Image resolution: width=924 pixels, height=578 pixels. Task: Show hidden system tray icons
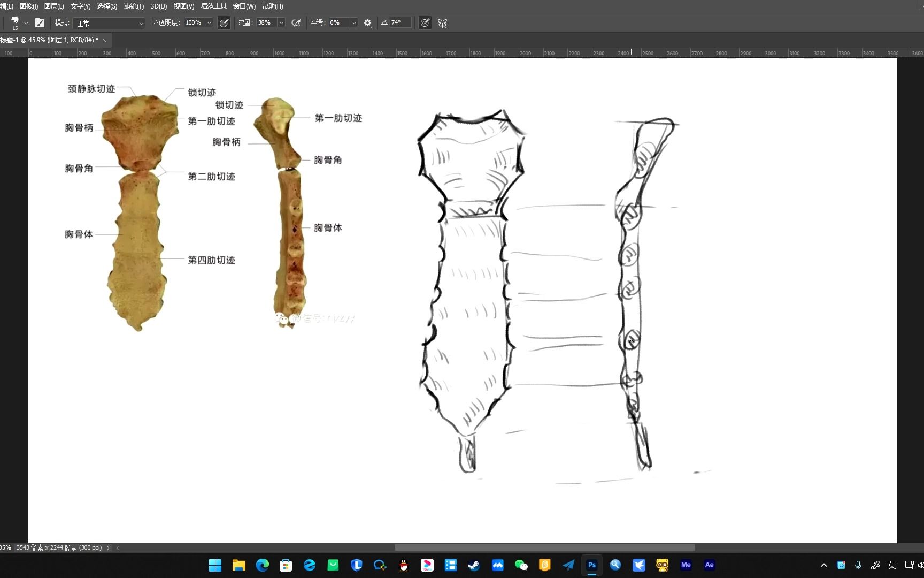point(824,565)
